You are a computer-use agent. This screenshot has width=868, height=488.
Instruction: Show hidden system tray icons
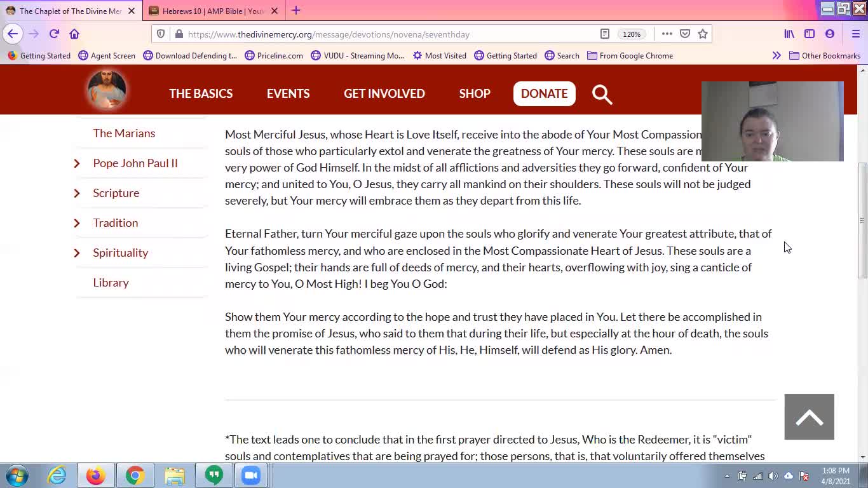coord(727,476)
